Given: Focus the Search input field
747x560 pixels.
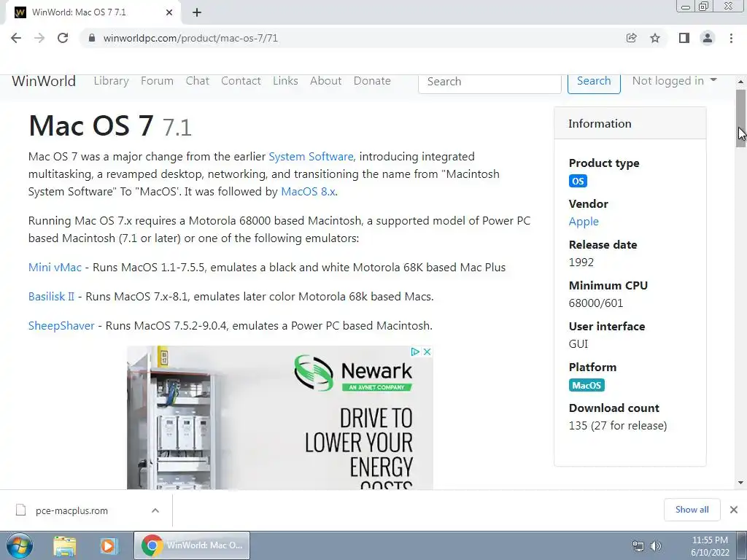Looking at the screenshot, I should 489,82.
